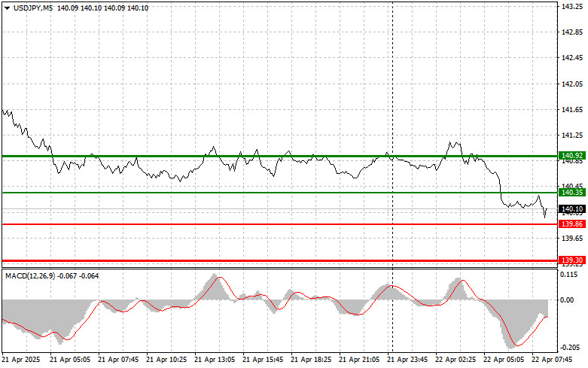Viewport: 588px width, 368px height.
Task: Select the OHLC values 140.09 140.10 140.09 140.10
Action: tap(102, 8)
